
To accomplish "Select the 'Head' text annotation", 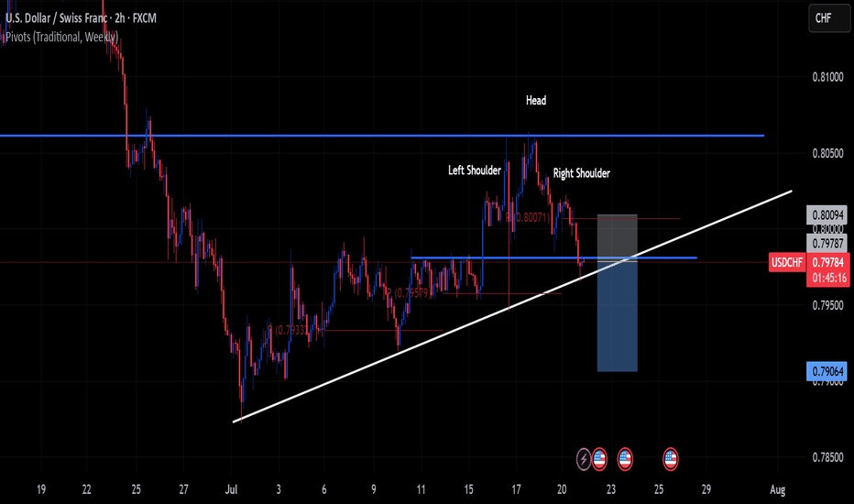I will pos(536,100).
